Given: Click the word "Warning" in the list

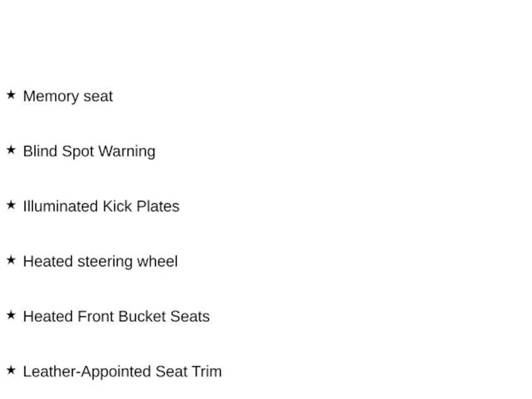Looking at the screenshot, I should click(127, 151).
